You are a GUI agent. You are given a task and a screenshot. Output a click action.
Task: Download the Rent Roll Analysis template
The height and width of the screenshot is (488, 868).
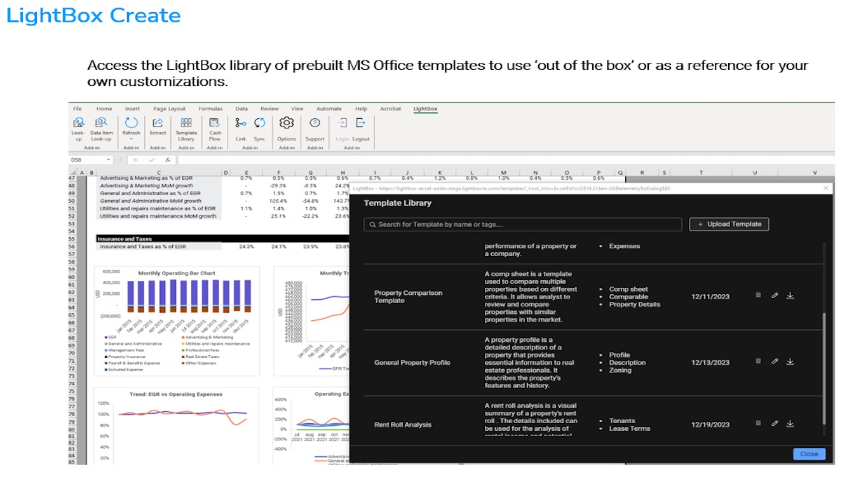pyautogui.click(x=790, y=423)
